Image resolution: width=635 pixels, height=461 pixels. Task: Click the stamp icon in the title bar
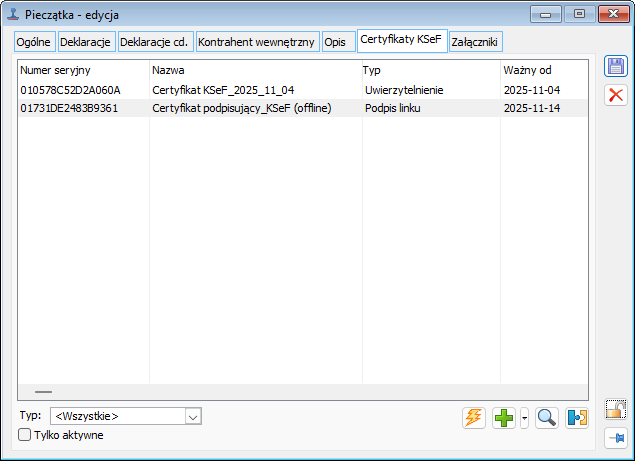(13, 15)
